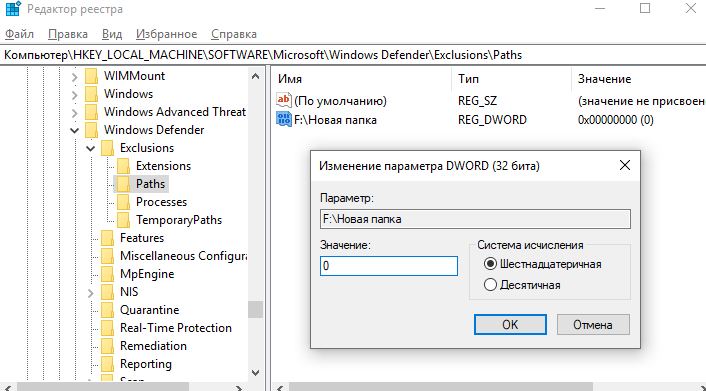
Task: Select the TemporaryPaths tree item label
Action: 179,220
